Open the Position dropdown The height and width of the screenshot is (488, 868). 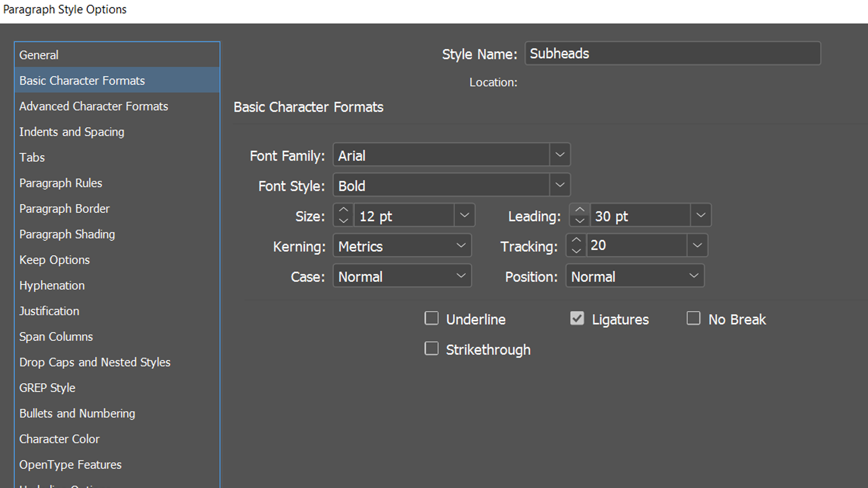[694, 276]
